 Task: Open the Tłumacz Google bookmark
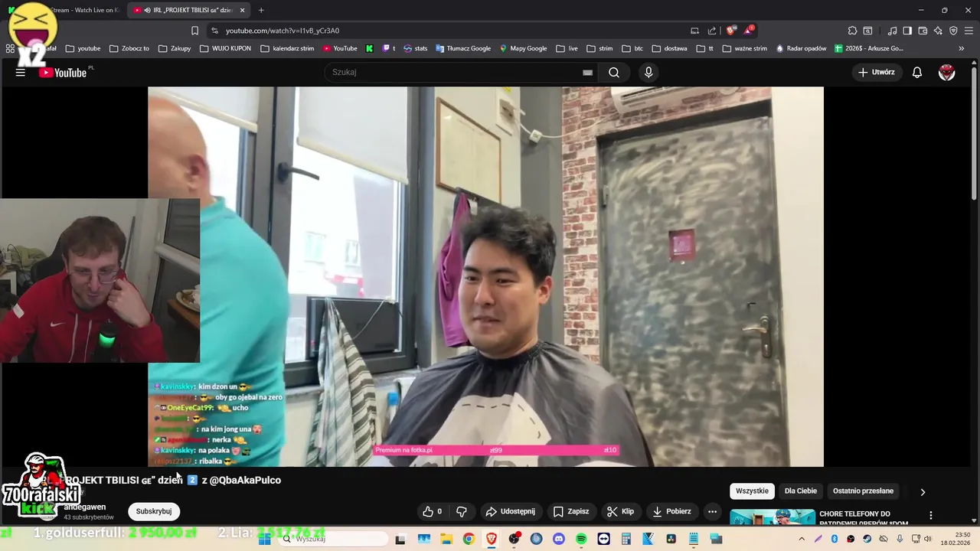click(463, 48)
